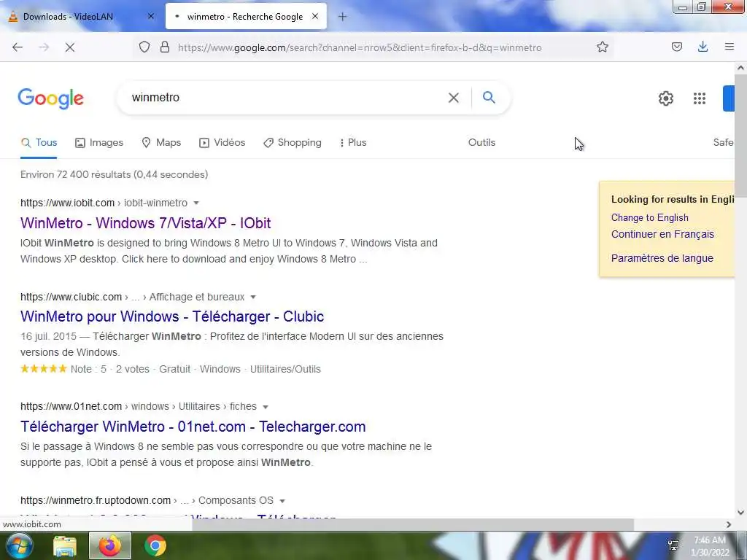This screenshot has height=560, width=747.
Task: Switch to the Images results tab
Action: (99, 142)
